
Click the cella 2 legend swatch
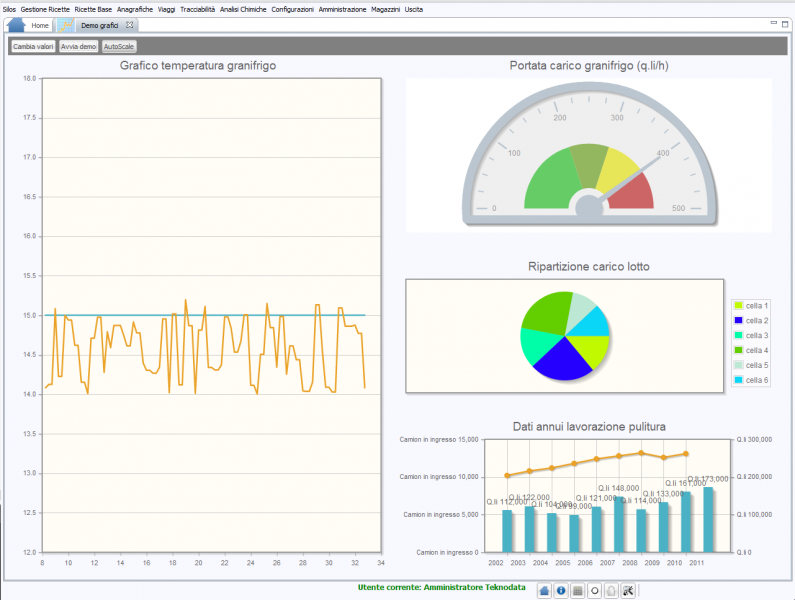coord(738,320)
